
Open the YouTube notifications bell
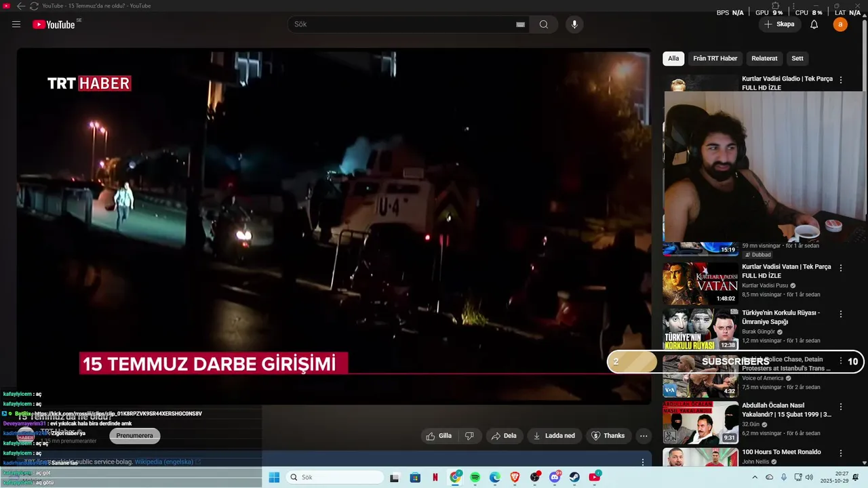[814, 24]
